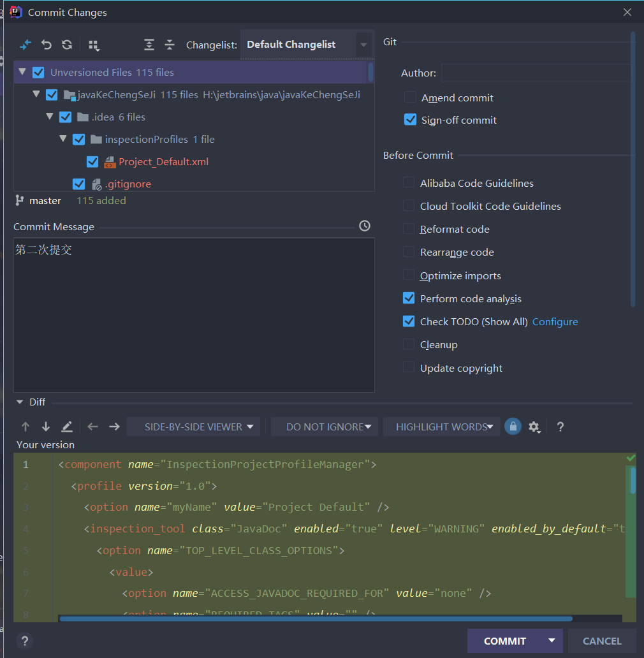Refresh the changes list
Image resolution: width=644 pixels, height=658 pixels.
(66, 45)
